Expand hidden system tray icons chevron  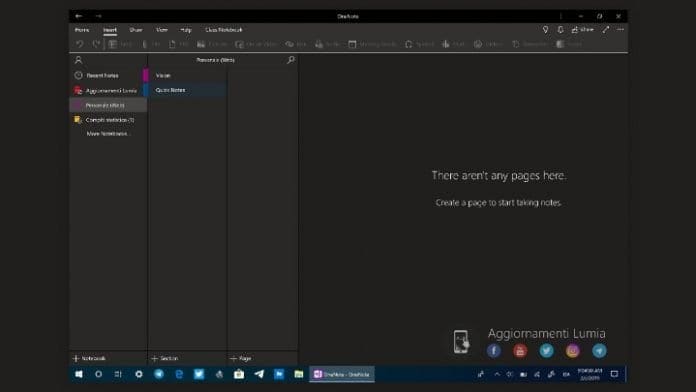tap(497, 374)
